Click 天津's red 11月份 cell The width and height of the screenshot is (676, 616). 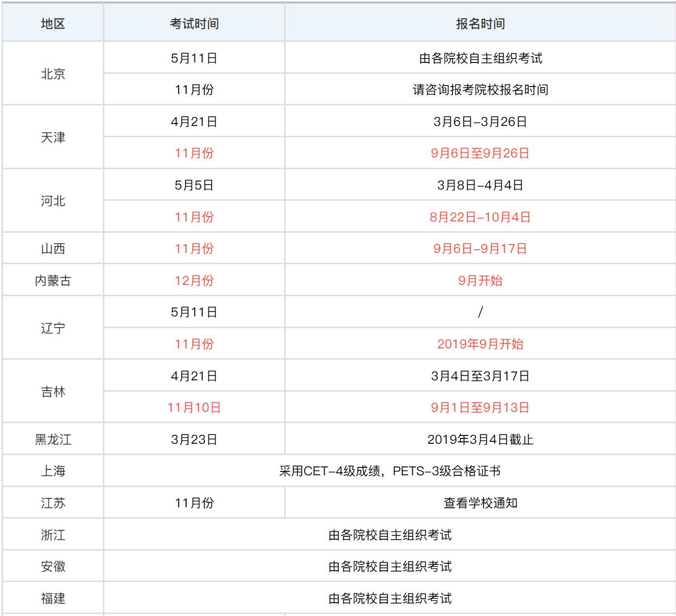(194, 153)
